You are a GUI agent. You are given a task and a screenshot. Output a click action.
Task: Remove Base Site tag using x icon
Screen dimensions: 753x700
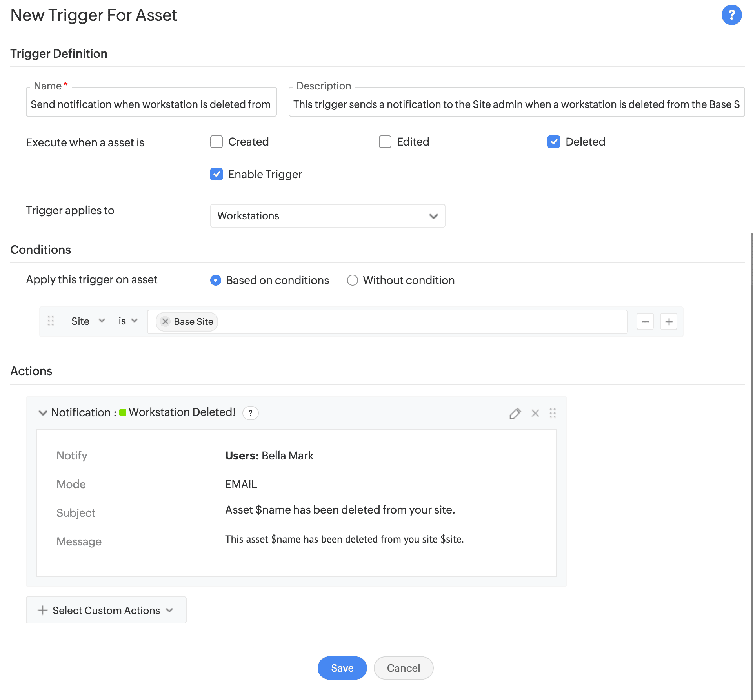tap(165, 322)
